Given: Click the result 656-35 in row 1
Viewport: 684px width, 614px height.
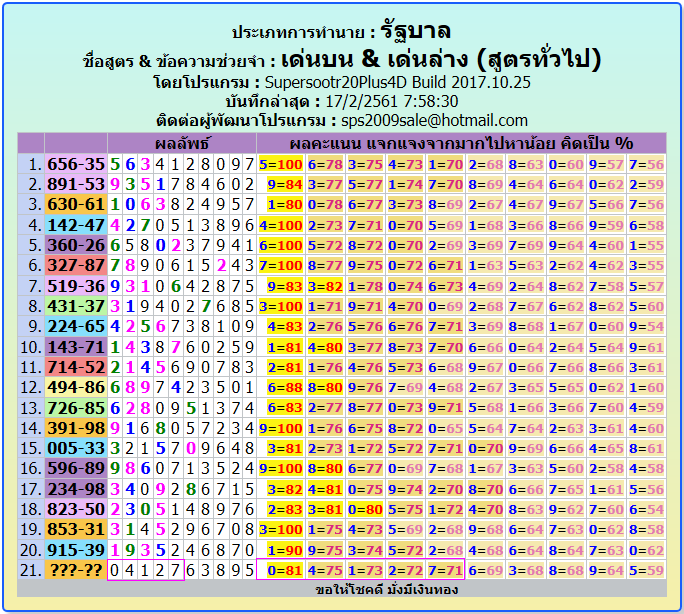Looking at the screenshot, I should coord(76,164).
